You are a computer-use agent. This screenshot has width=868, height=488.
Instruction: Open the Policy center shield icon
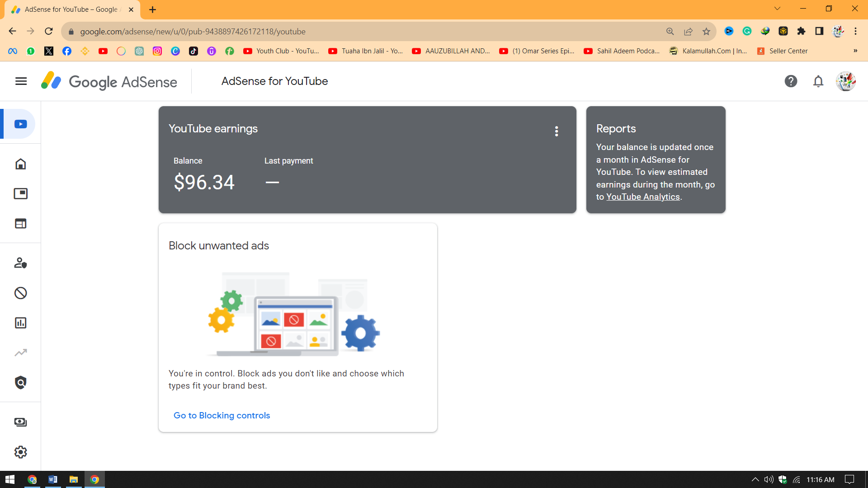20,383
